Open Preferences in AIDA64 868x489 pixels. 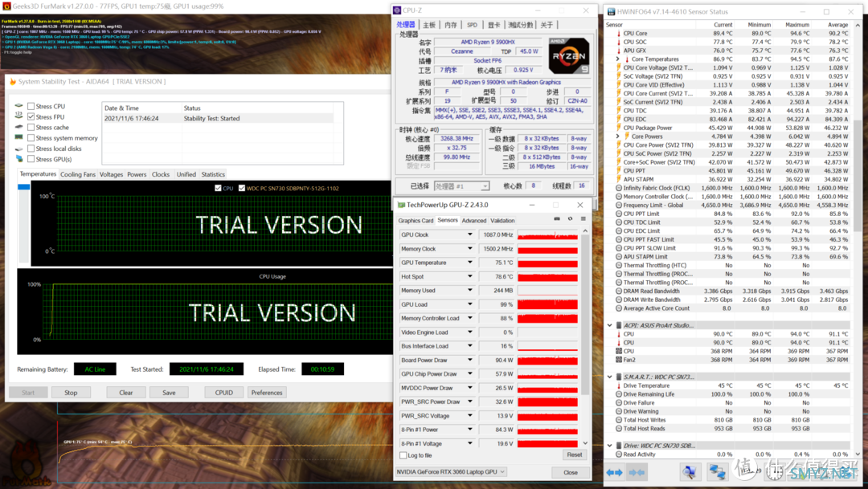267,392
